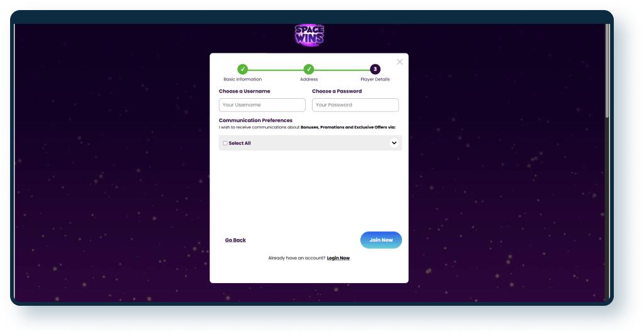Click the Space Wins logo

[x=309, y=35]
